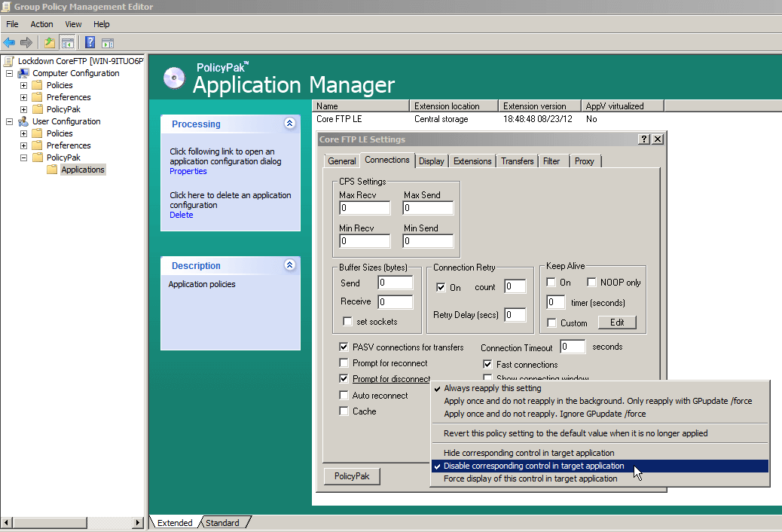Switch to the Standard view tab
The width and height of the screenshot is (782, 532).
[222, 522]
